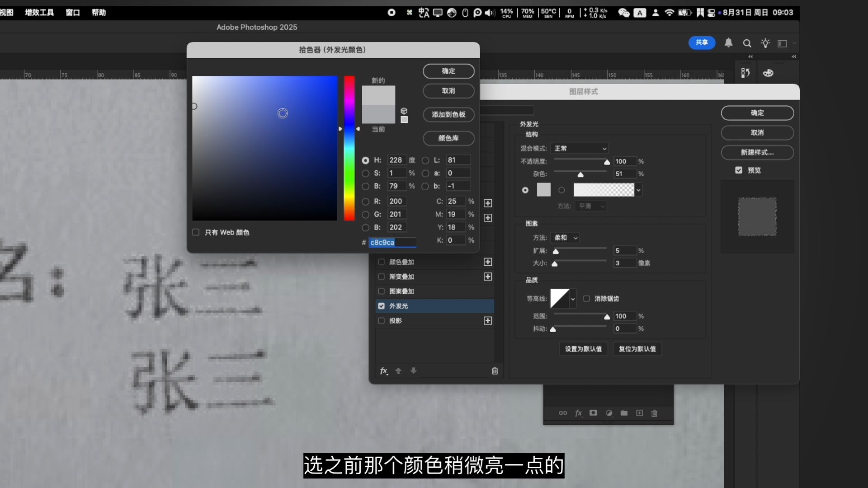Click the link layers chain icon
Image resolution: width=868 pixels, height=488 pixels.
[x=563, y=413]
